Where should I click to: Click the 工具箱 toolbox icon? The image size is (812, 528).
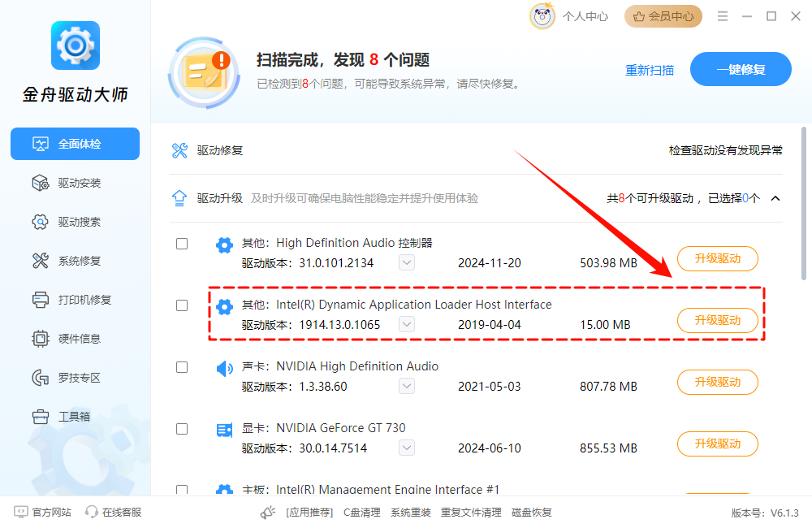pos(41,417)
